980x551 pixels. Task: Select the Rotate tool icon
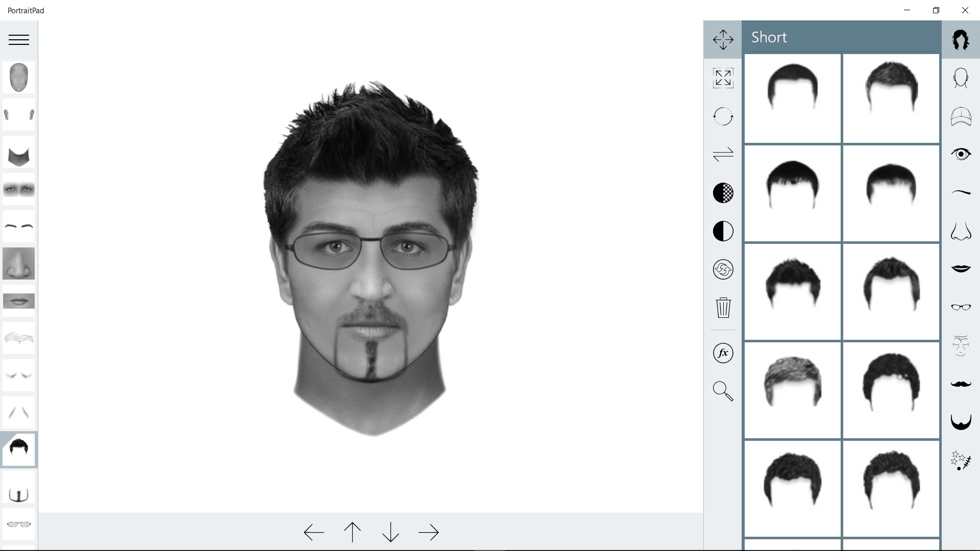tap(723, 116)
